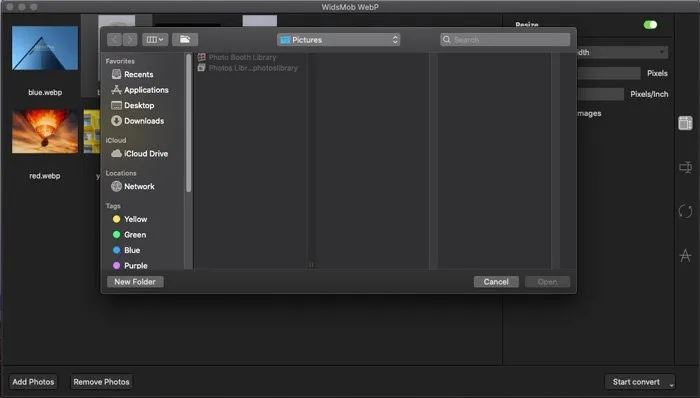700x398 pixels.
Task: Click the Downloads arrow icon
Action: pyautogui.click(x=117, y=120)
